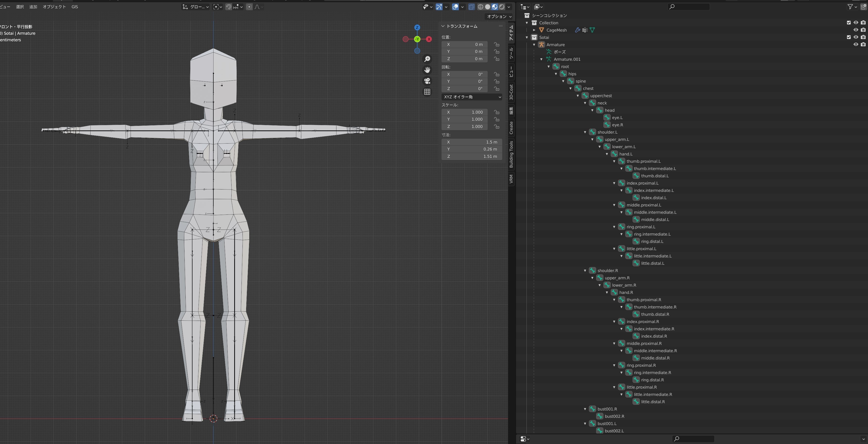This screenshot has height=444, width=868.
Task: Switch to camera view icon
Action: 427,81
